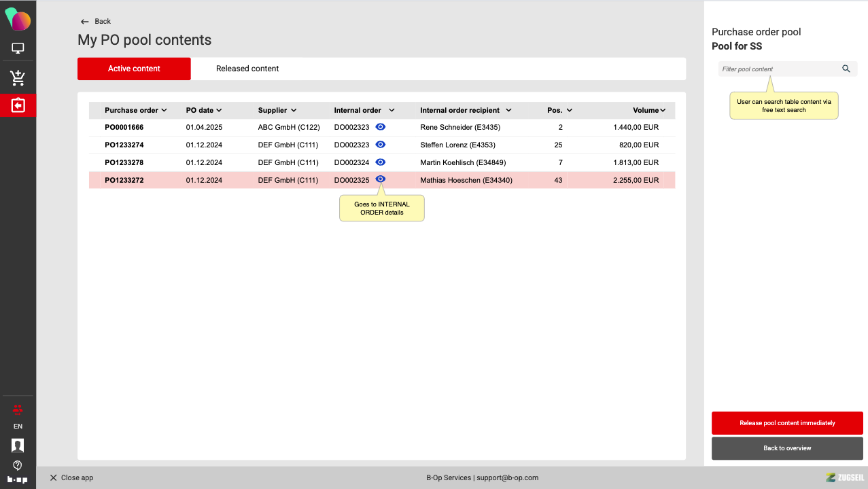
Task: Open the add-to-cart icon in sidebar
Action: coord(18,78)
